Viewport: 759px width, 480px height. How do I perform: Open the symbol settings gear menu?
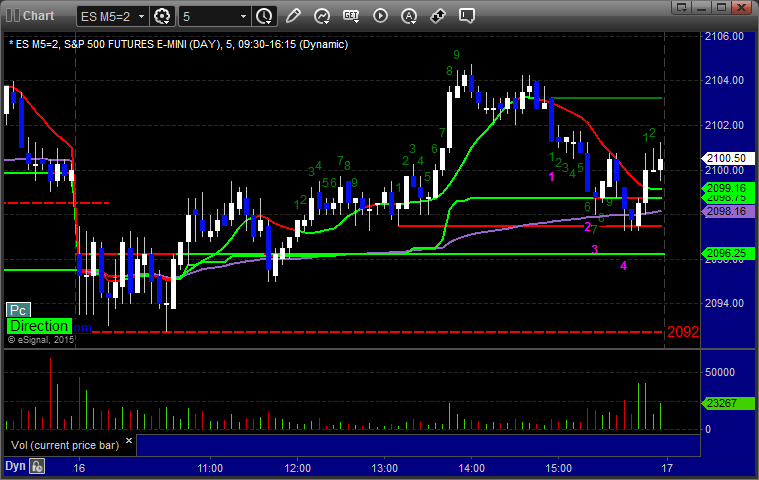162,16
